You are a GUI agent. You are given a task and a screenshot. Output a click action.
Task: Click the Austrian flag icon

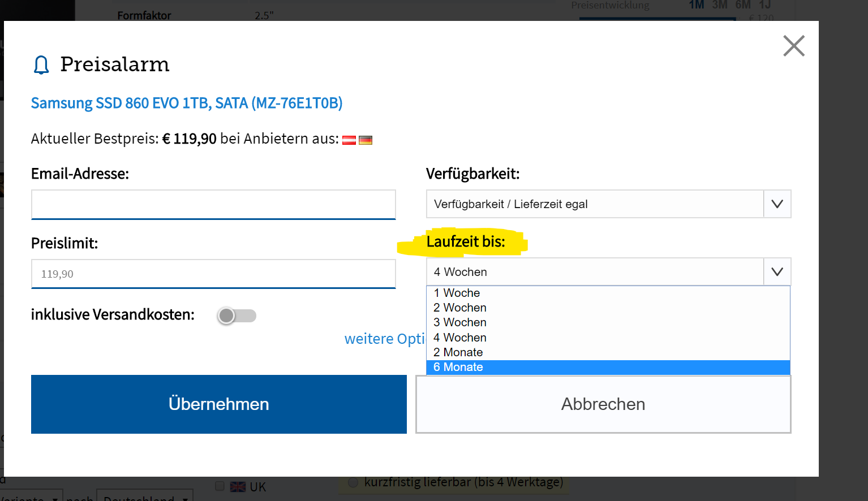tap(349, 140)
